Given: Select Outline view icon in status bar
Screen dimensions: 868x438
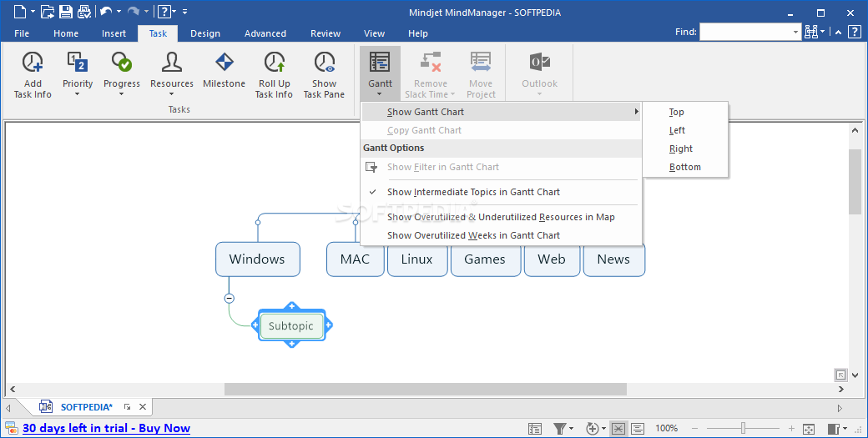Looking at the screenshot, I should [637, 428].
